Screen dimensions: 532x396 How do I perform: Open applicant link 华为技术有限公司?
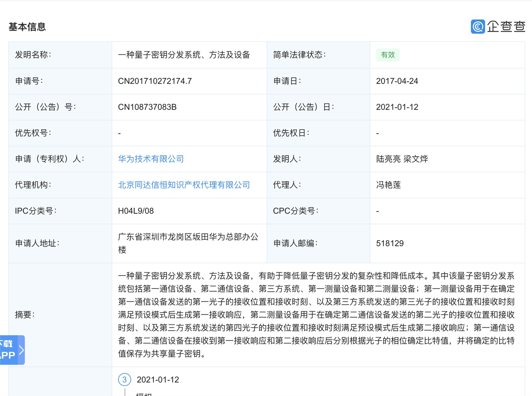pyautogui.click(x=150, y=159)
